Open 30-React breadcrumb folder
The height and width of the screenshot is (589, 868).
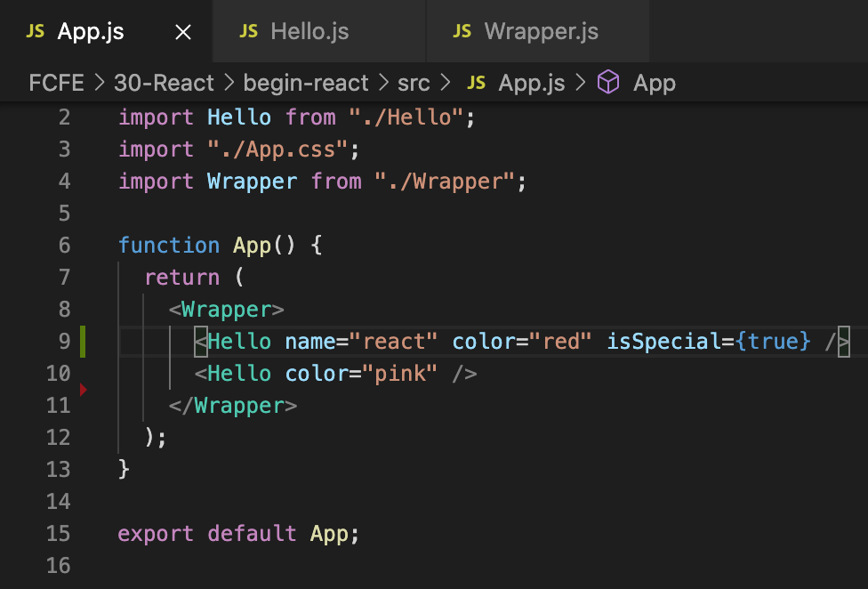tap(164, 83)
